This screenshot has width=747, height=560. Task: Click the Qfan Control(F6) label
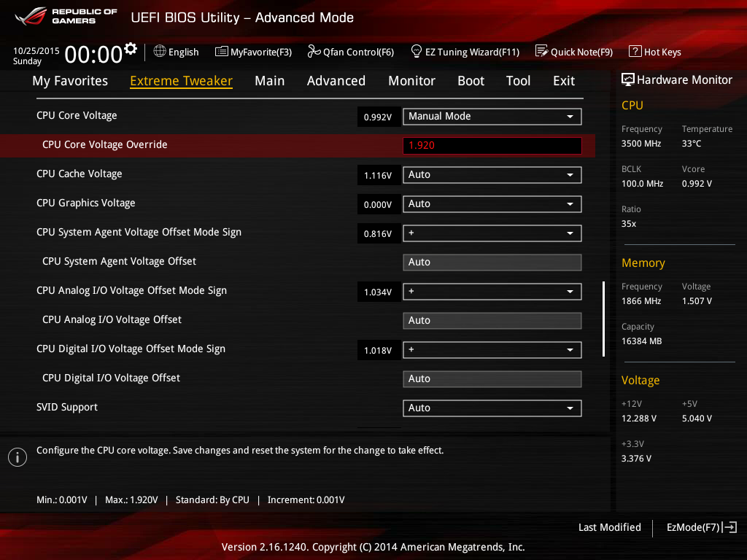click(x=358, y=52)
